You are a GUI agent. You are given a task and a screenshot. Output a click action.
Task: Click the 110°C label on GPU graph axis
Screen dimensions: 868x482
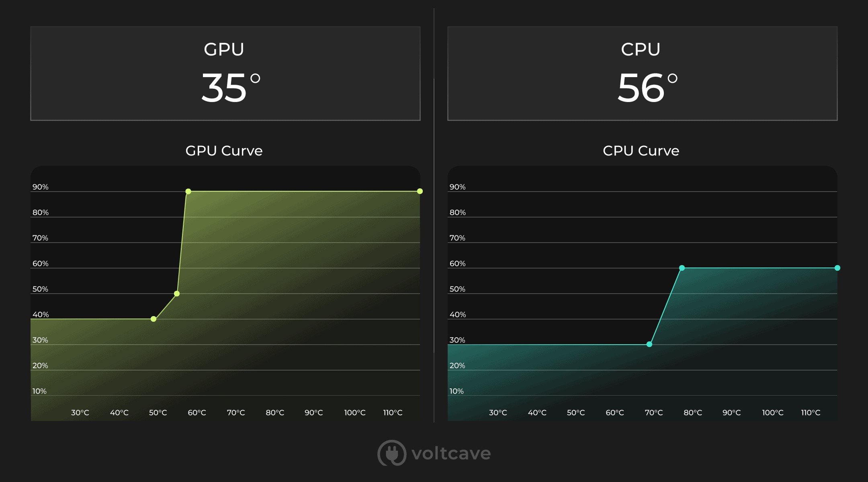click(393, 413)
